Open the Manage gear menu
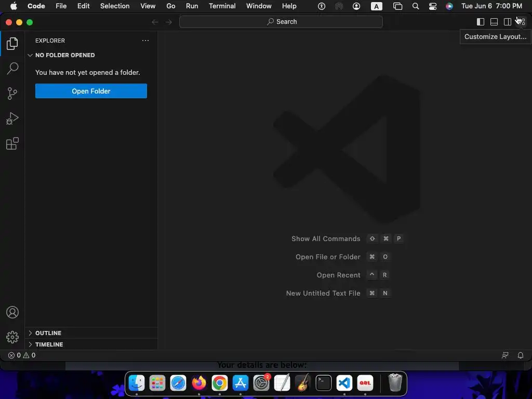The width and height of the screenshot is (532, 399). tap(12, 337)
